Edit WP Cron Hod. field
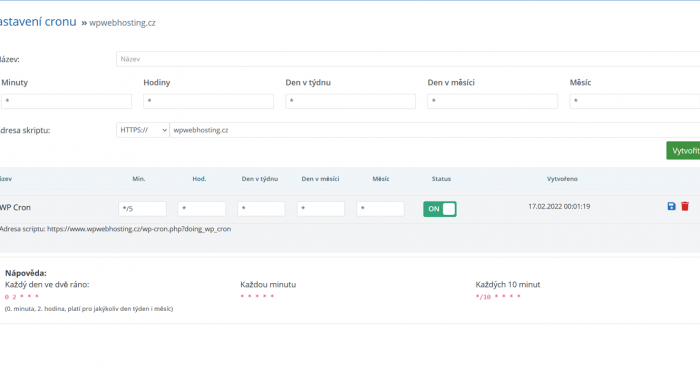700x390 pixels. [x=201, y=208]
